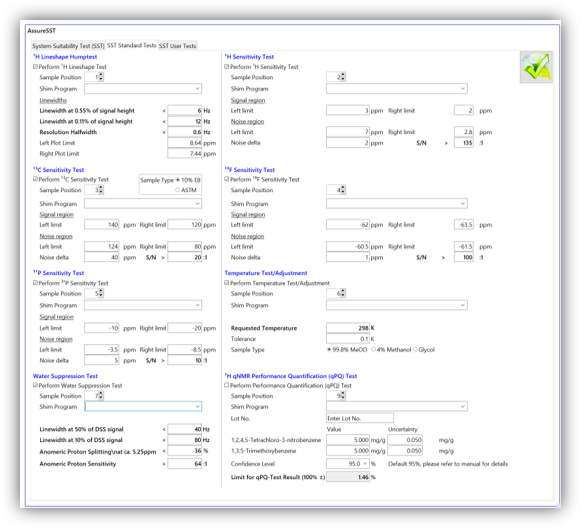Enable Perform Performance Quantification (qPQ) Test
This screenshot has height=528, width=581.
(x=227, y=385)
